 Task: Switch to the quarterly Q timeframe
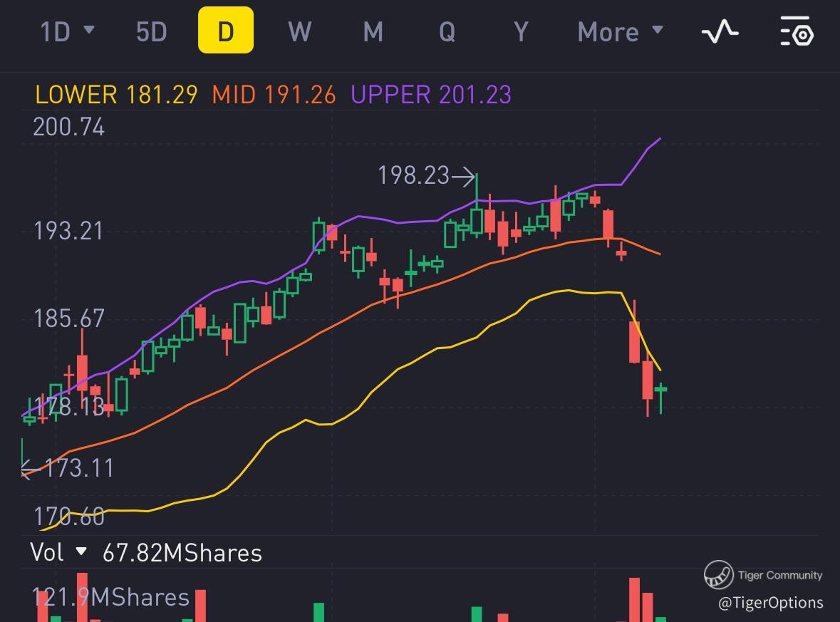click(x=447, y=31)
